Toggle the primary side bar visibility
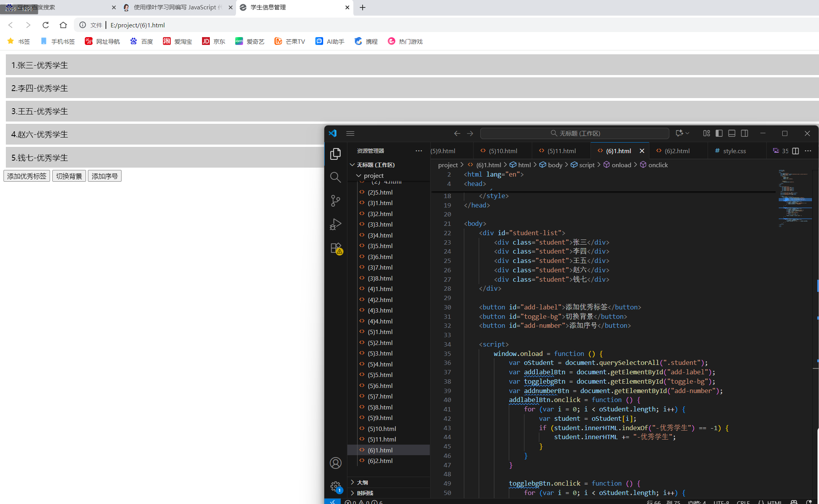The image size is (819, 504). [719, 133]
